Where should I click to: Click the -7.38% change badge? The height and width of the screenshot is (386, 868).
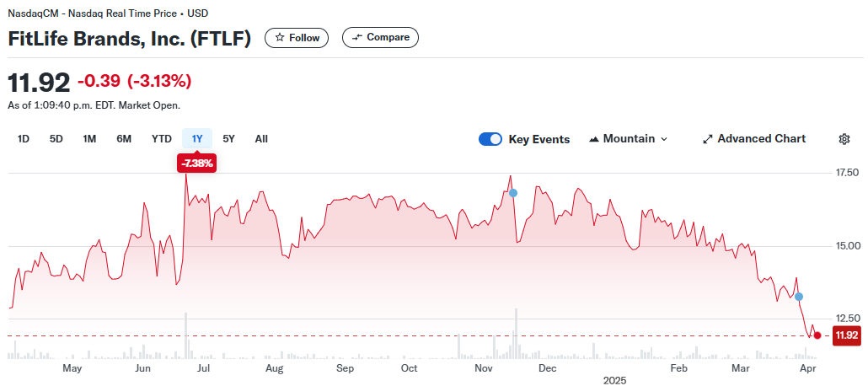click(x=196, y=164)
